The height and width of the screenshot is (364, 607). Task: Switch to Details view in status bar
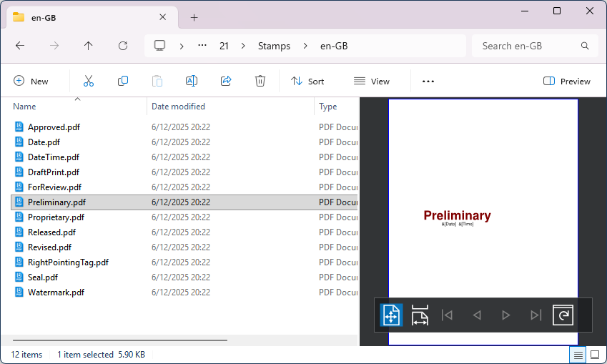click(578, 355)
